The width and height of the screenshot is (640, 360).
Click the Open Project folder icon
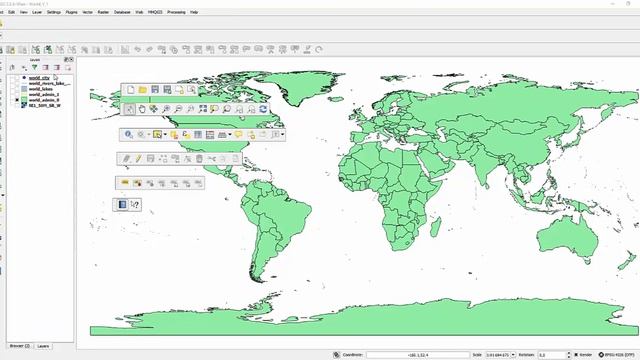(143, 90)
